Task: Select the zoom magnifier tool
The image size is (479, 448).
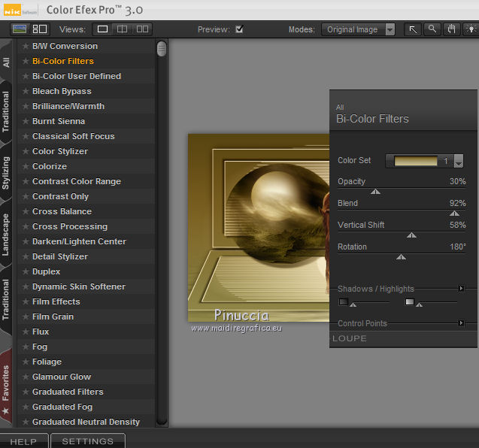Action: [x=432, y=29]
